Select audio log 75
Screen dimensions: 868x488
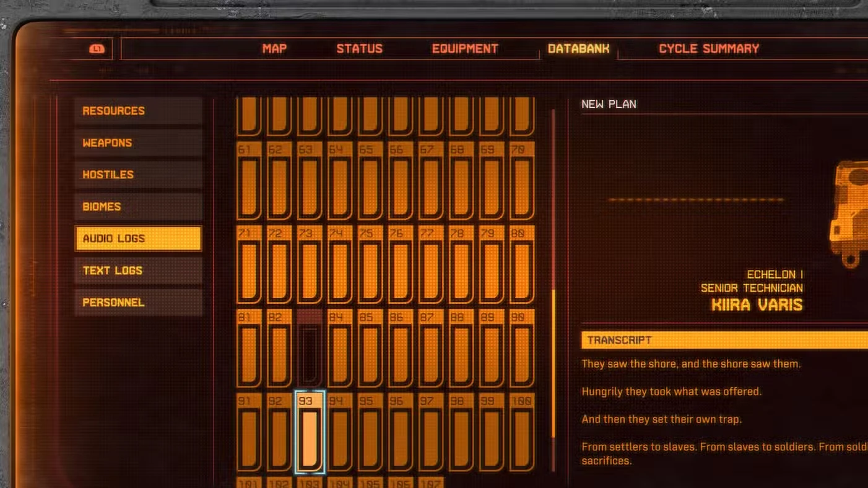(x=370, y=265)
